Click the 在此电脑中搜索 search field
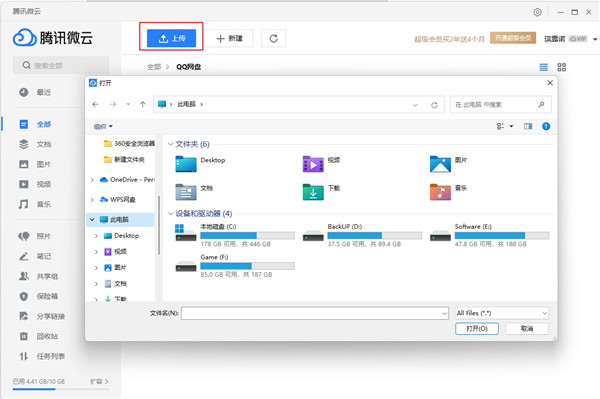 click(501, 104)
